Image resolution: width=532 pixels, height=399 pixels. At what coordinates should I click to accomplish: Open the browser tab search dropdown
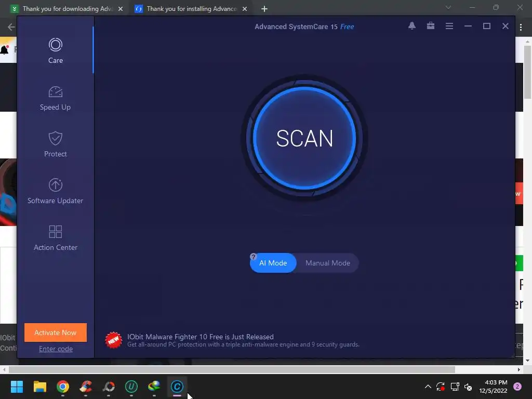pos(448,7)
